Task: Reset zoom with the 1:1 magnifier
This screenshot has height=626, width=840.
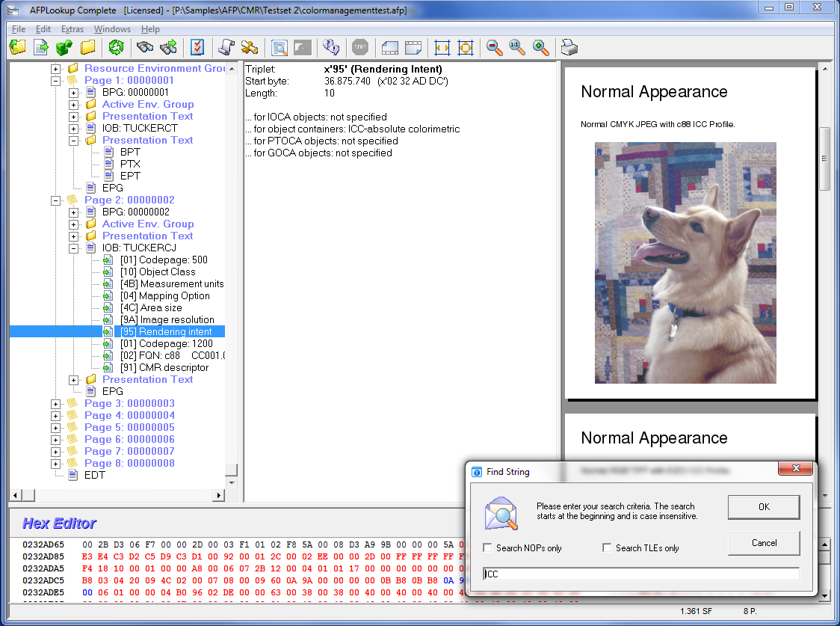Action: tap(517, 48)
